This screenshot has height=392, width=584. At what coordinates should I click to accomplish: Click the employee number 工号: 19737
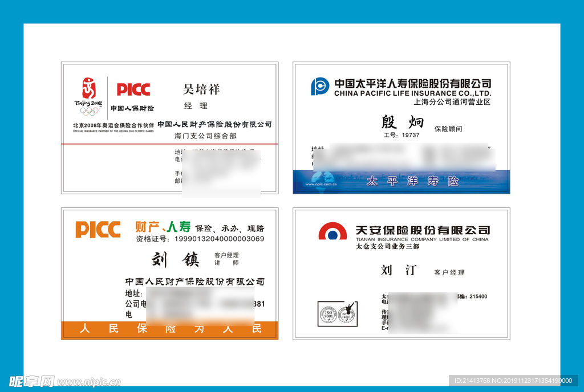401,135
